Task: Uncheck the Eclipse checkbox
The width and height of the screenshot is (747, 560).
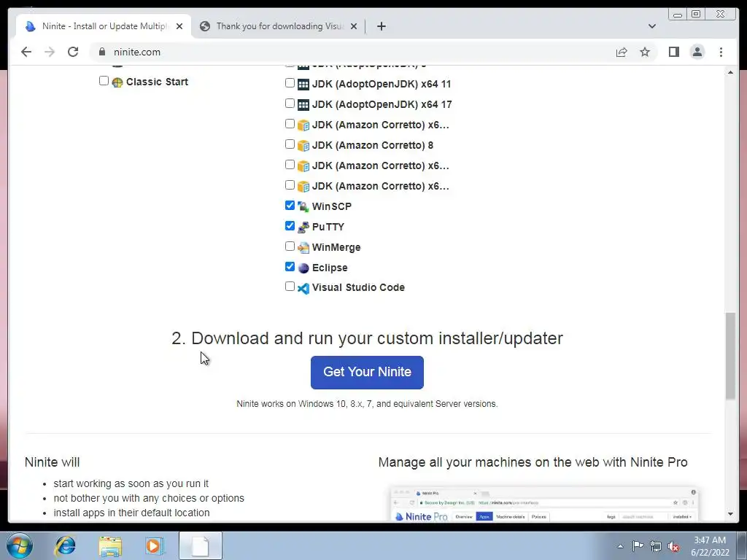Action: tap(290, 267)
